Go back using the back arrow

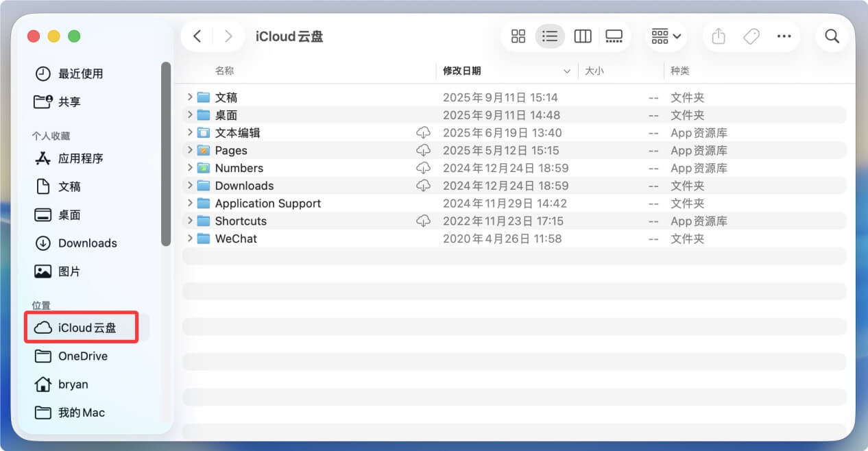click(x=197, y=36)
